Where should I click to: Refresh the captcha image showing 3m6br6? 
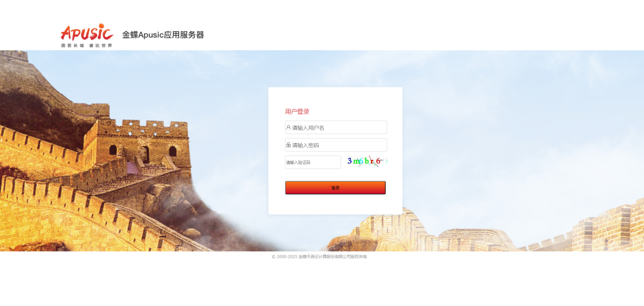pos(366,161)
